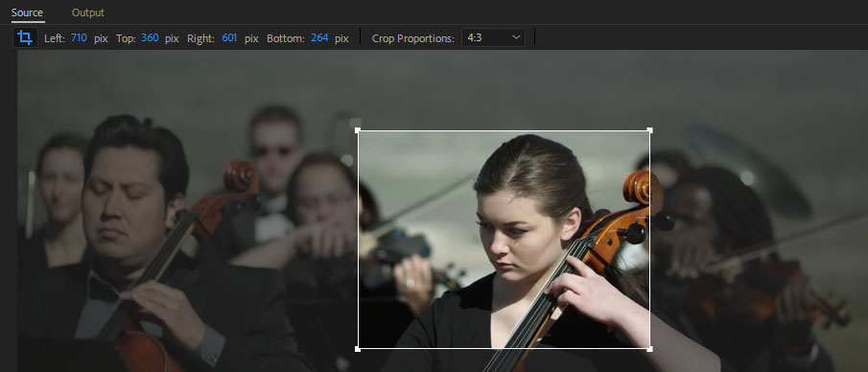Click the 'Crop Proportions:' label
The height and width of the screenshot is (372, 868).
click(x=413, y=38)
